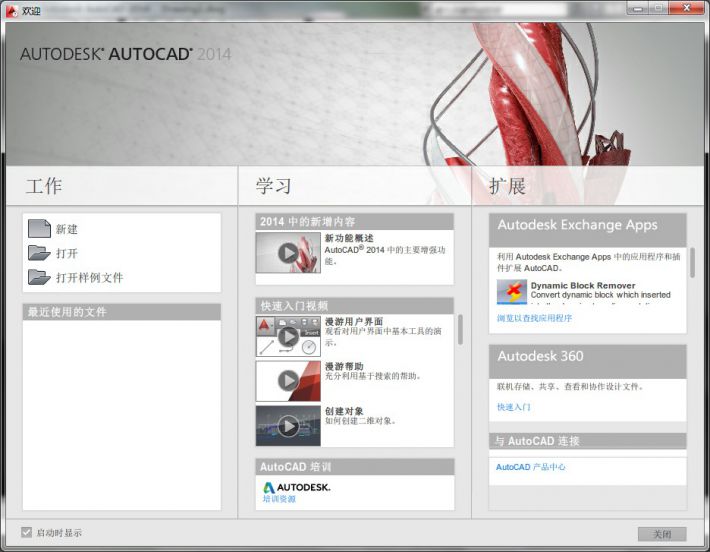Click the 与 AutoCAD 连接 header
This screenshot has height=552, width=710.
tap(588, 441)
